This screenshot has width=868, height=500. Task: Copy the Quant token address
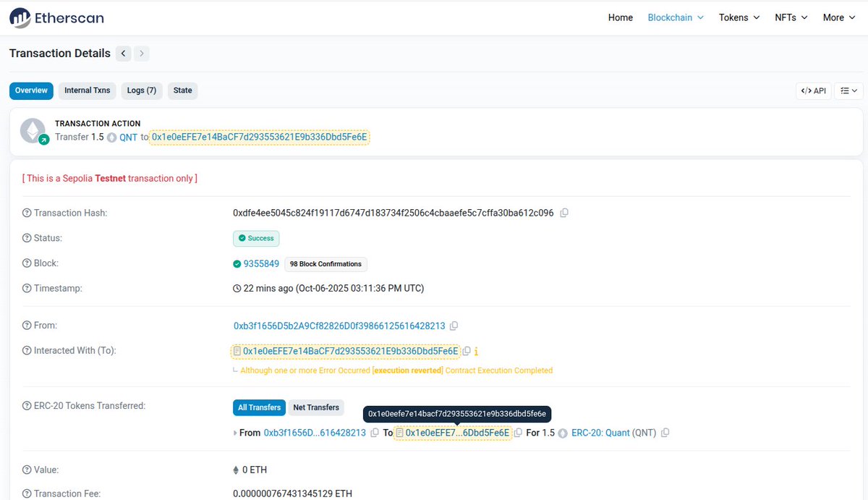coord(665,433)
